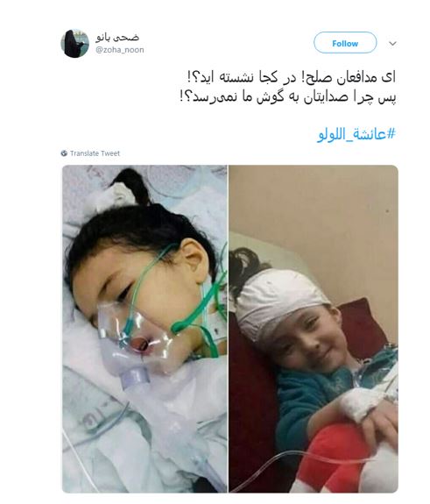This screenshot has height=504, width=430.
Task: Follow the account @zoha_noon
Action: 345,43
